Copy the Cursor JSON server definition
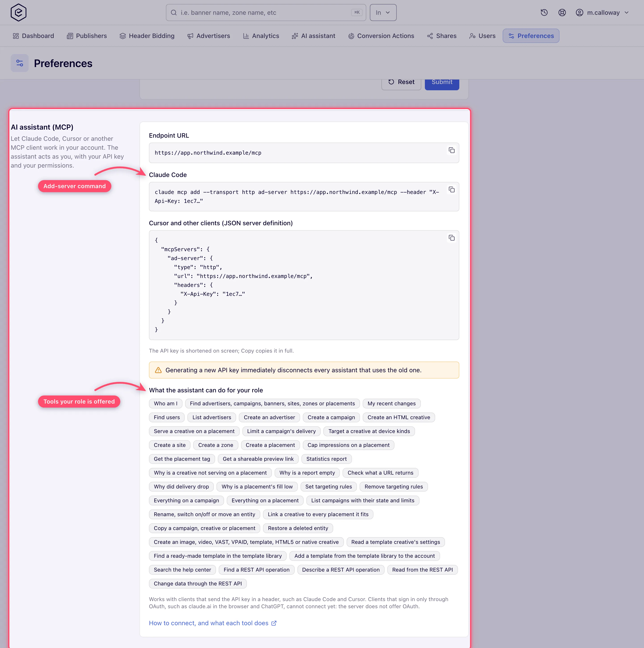This screenshot has height=648, width=644. (x=451, y=238)
